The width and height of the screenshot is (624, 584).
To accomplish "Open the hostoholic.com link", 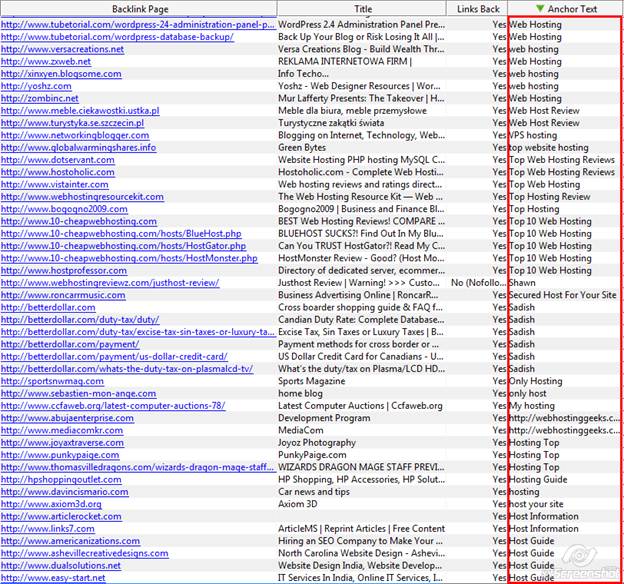I will (58, 172).
